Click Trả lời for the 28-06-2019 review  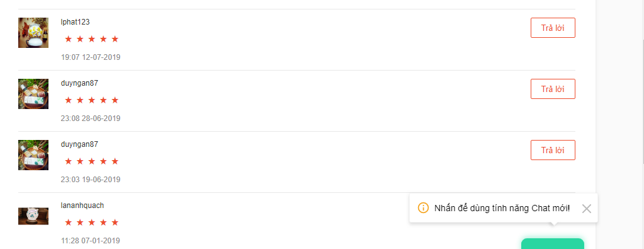[553, 89]
